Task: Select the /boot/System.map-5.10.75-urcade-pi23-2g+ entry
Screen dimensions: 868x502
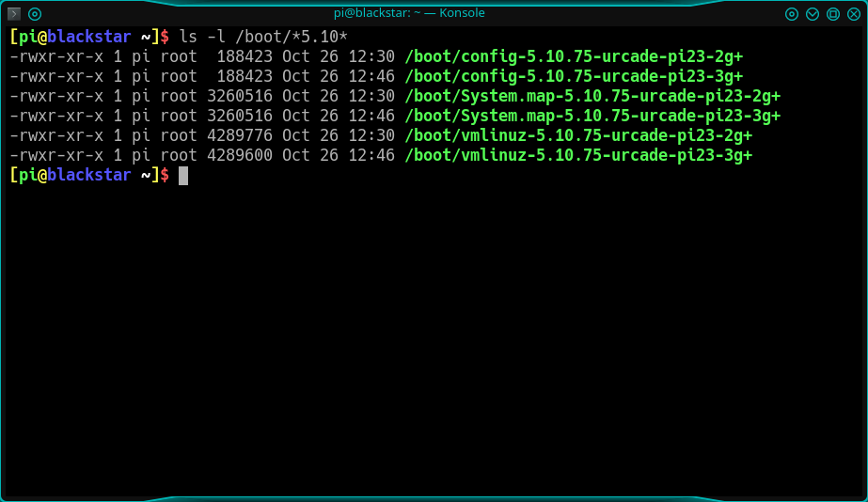Action: click(592, 96)
